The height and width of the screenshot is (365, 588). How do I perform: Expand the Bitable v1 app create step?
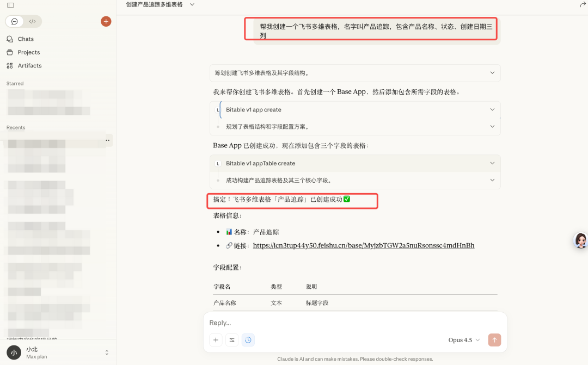492,109
